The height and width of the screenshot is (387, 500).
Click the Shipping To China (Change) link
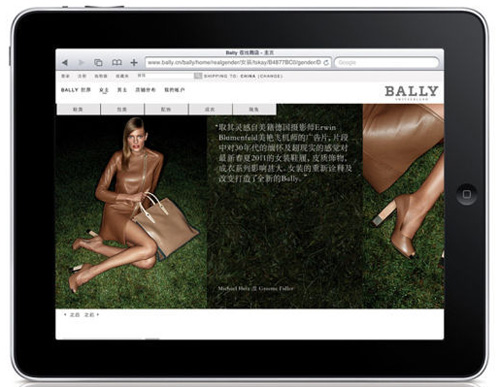[x=243, y=76]
